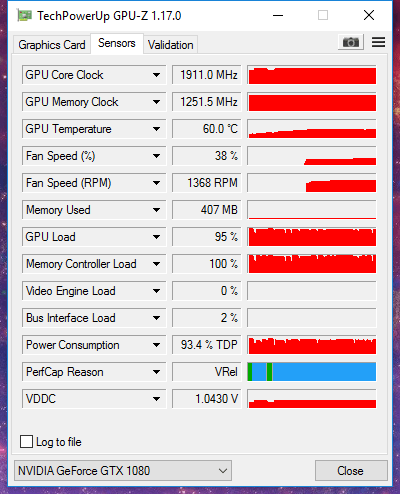Open the Memory Used dropdown arrow
The height and width of the screenshot is (494, 400).
click(156, 210)
